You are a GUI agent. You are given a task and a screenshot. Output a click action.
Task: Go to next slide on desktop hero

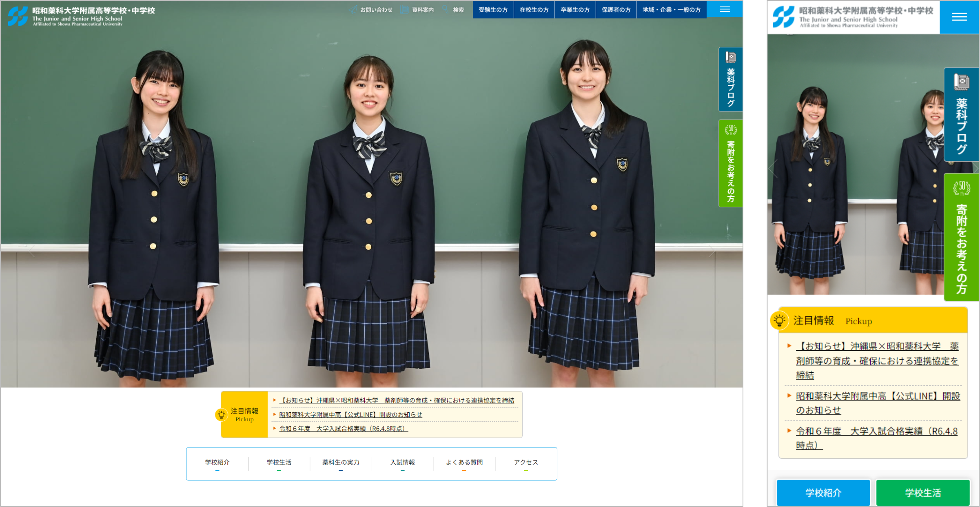[x=712, y=251]
